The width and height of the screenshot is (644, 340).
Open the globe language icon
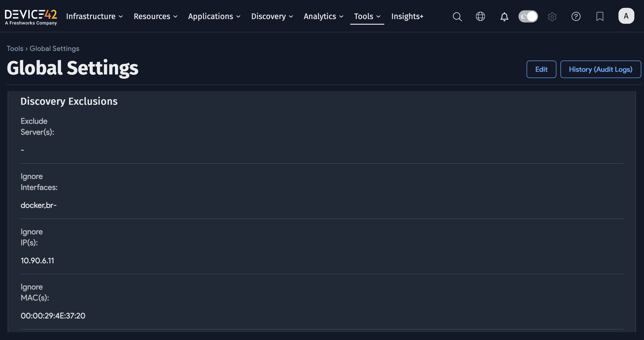pyautogui.click(x=480, y=17)
